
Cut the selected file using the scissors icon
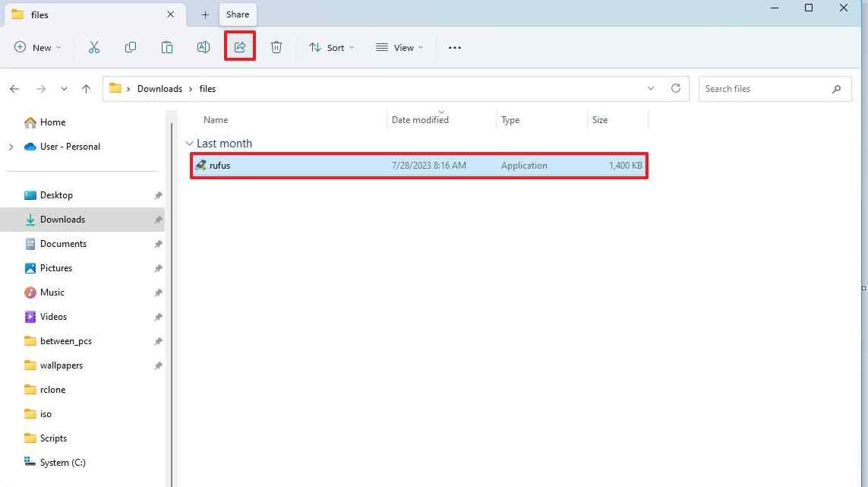(94, 47)
